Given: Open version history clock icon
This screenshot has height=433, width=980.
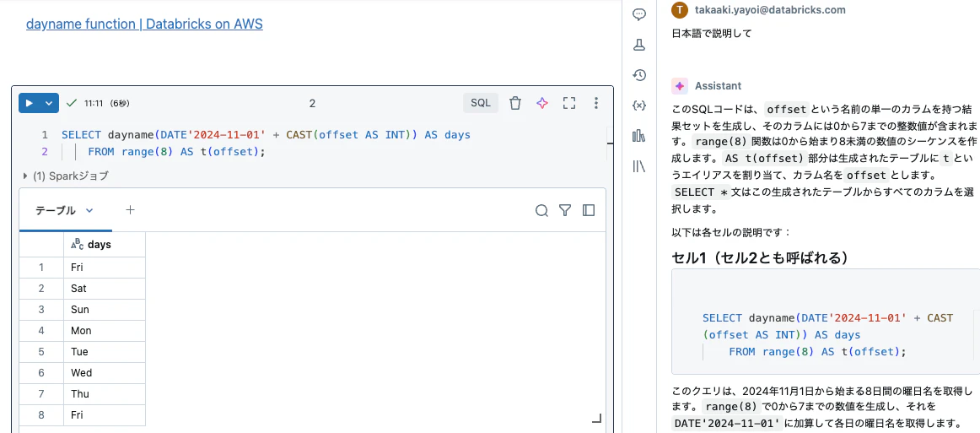Looking at the screenshot, I should click(638, 75).
